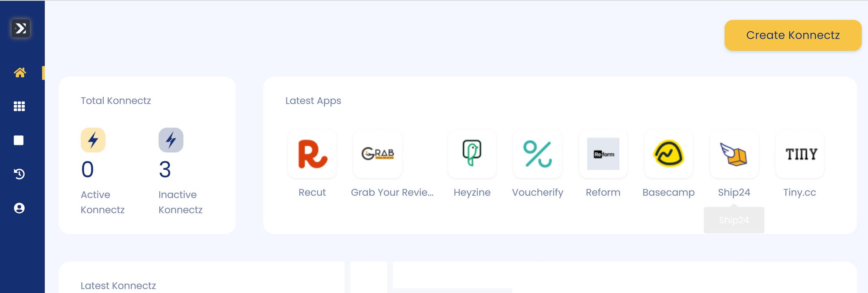Click the Ship24 app icon
This screenshot has width=868, height=293.
click(x=734, y=154)
